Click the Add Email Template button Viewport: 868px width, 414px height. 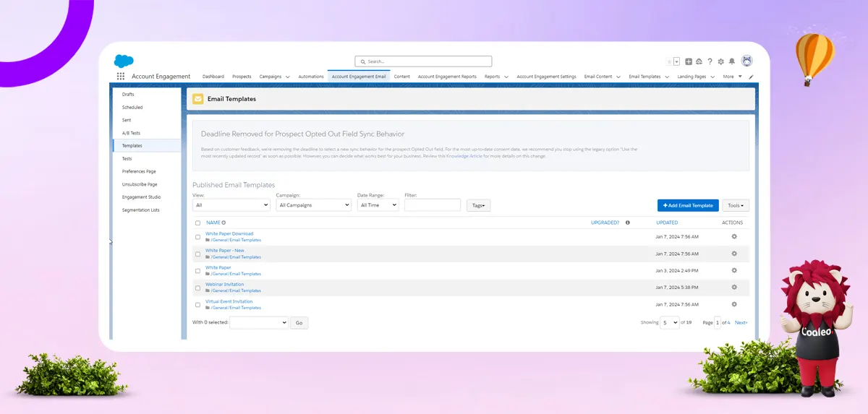[688, 205]
